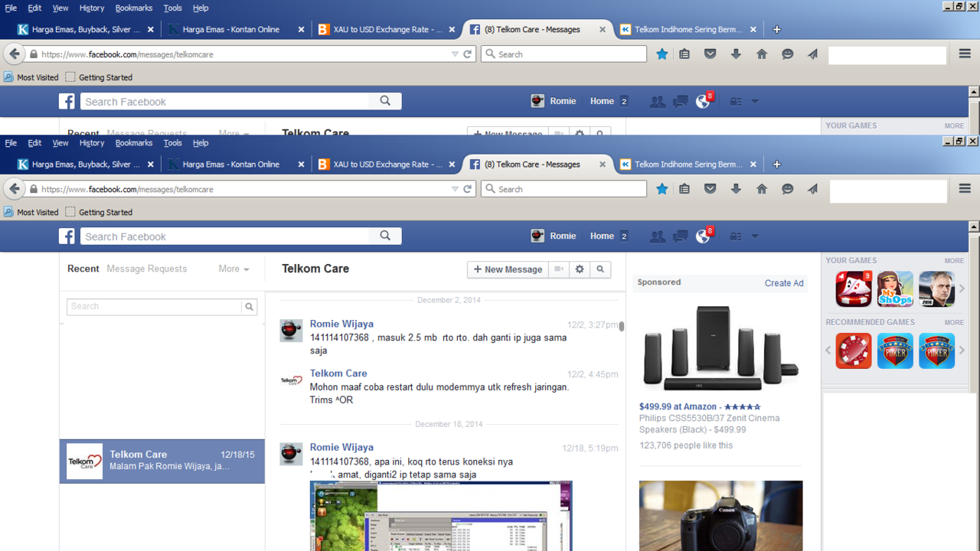Image resolution: width=980 pixels, height=551 pixels.
Task: Open Romie profile link in front window
Action: 554,236
